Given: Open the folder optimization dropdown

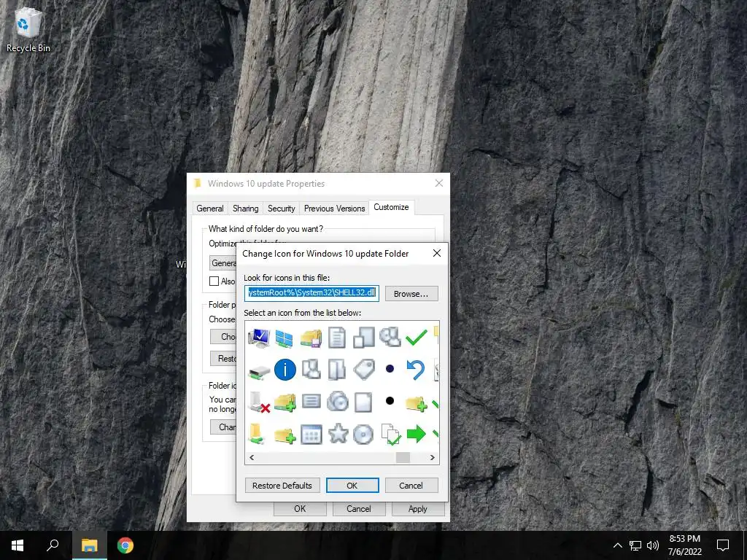Looking at the screenshot, I should click(223, 262).
